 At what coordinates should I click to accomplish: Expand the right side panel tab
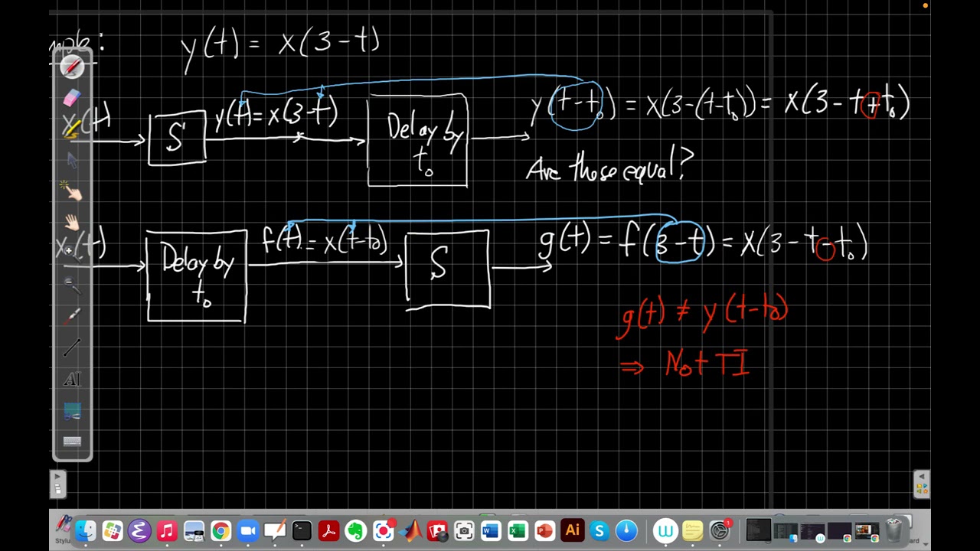pyautogui.click(x=922, y=484)
